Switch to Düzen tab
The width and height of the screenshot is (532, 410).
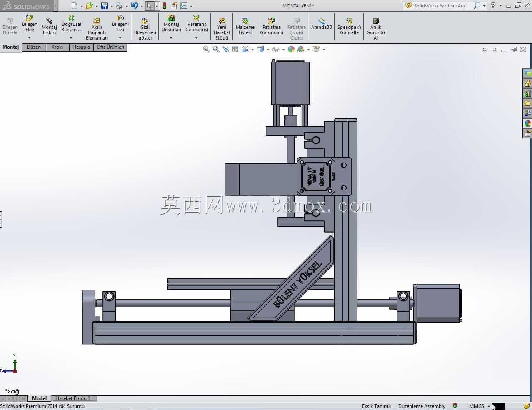tap(34, 47)
